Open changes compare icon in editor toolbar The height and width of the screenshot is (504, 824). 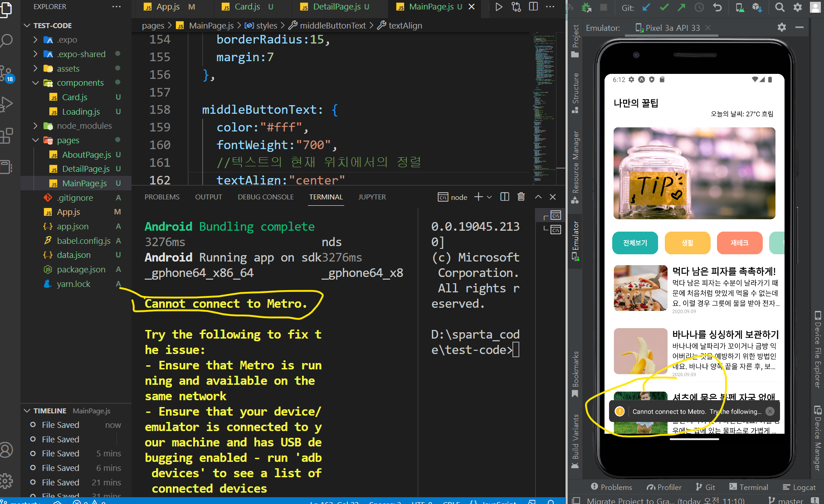516,7
